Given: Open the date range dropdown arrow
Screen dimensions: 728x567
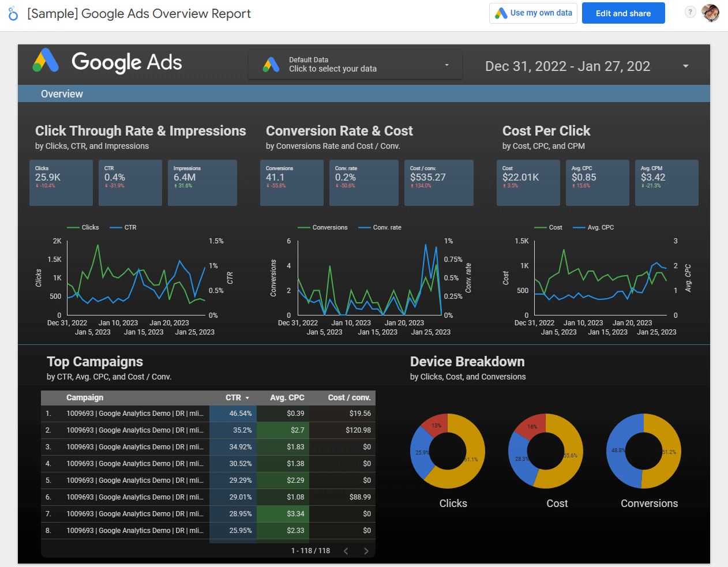Looking at the screenshot, I should tap(685, 66).
